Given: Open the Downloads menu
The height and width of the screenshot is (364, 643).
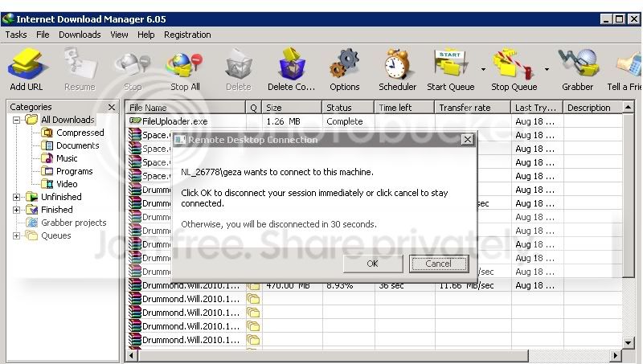Looking at the screenshot, I should point(80,35).
